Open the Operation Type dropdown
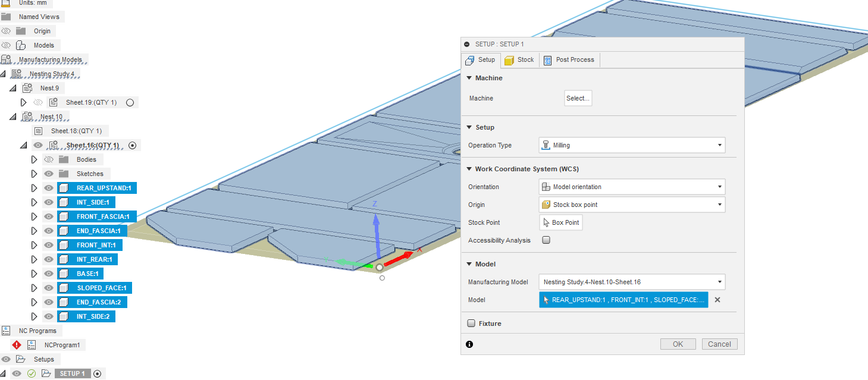The image size is (868, 380). pyautogui.click(x=632, y=145)
